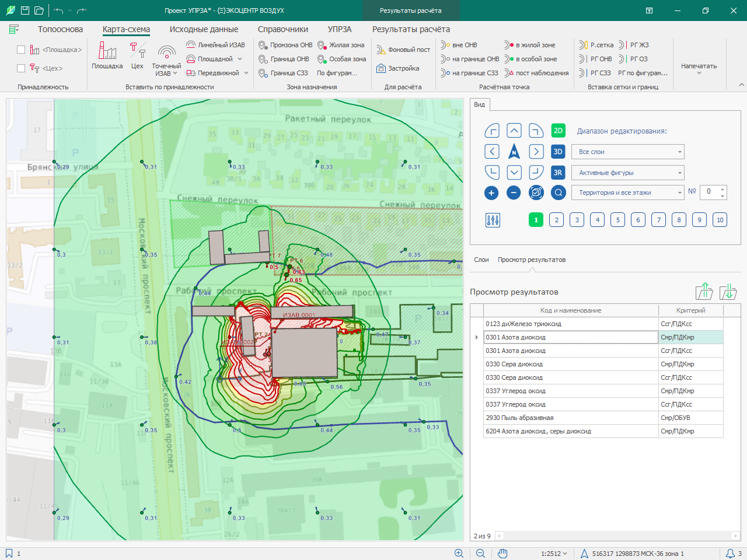Image resolution: width=747 pixels, height=560 pixels.
Task: Click the export results up-arrow icon
Action: pos(704,291)
